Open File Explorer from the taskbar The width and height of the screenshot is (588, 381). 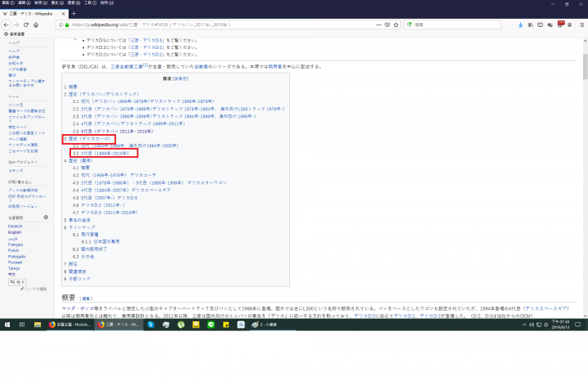37,325
